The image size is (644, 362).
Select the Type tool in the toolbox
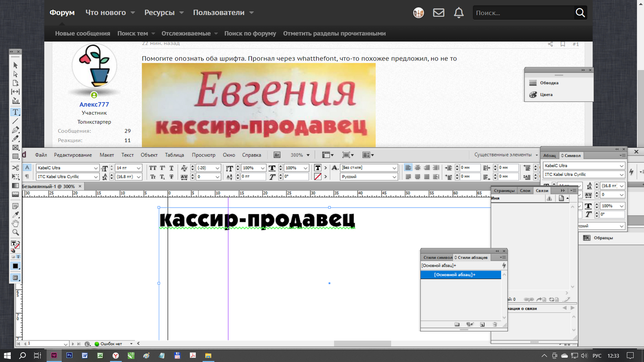pos(15,112)
